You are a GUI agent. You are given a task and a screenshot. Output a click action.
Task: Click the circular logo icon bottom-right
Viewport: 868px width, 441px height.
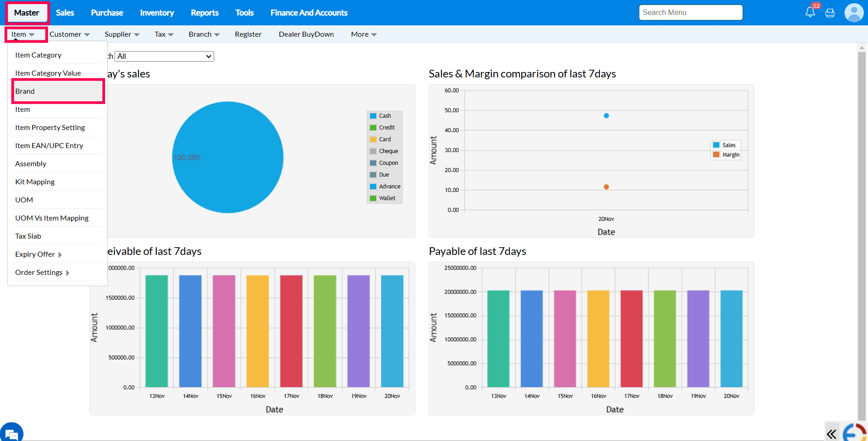pyautogui.click(x=854, y=433)
